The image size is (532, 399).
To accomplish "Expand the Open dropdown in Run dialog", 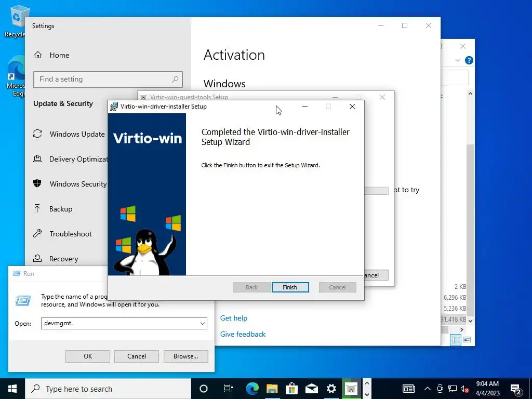I will pyautogui.click(x=203, y=323).
